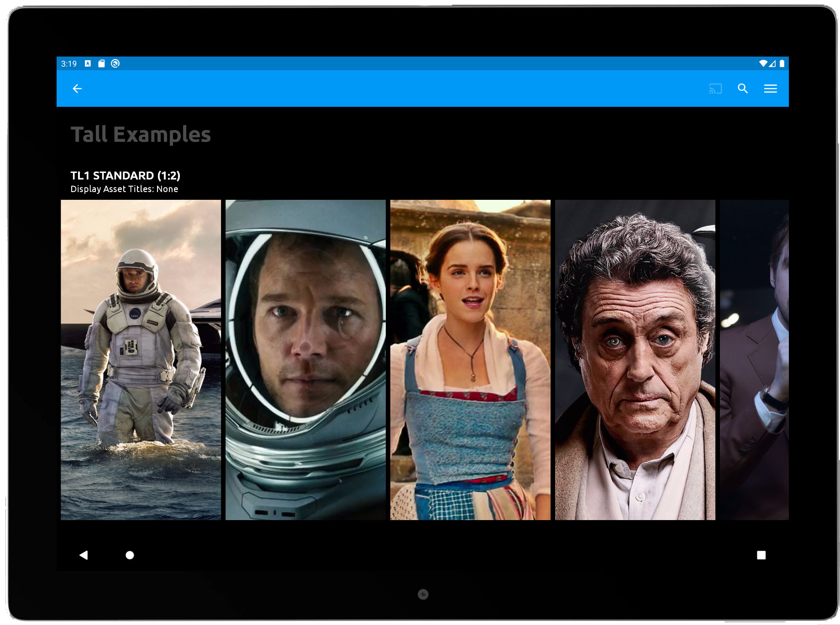Tap the cellular signal icon

click(772, 63)
